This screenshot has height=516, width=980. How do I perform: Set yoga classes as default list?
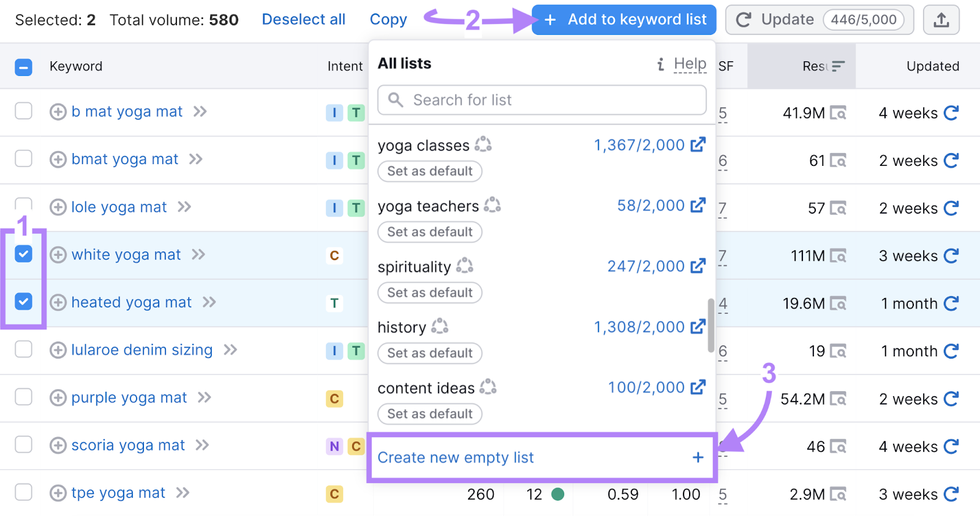click(430, 171)
